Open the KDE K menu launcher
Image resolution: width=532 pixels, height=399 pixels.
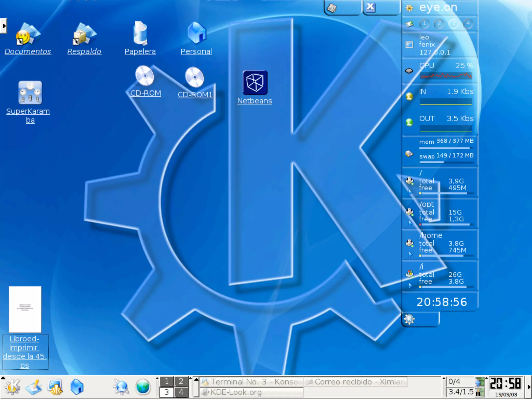(x=12, y=387)
